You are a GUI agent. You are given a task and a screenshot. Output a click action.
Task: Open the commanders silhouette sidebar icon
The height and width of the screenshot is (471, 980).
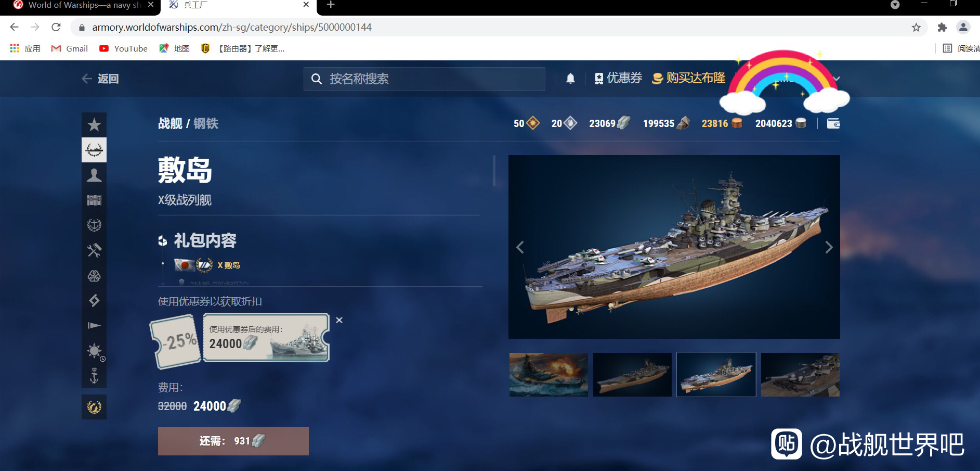[x=94, y=175]
